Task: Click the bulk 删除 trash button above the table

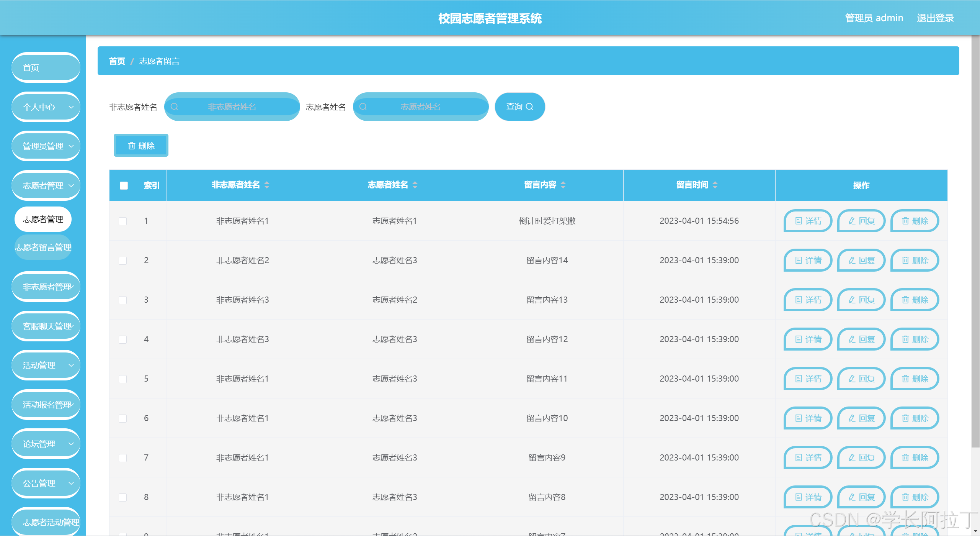Action: 141,146
